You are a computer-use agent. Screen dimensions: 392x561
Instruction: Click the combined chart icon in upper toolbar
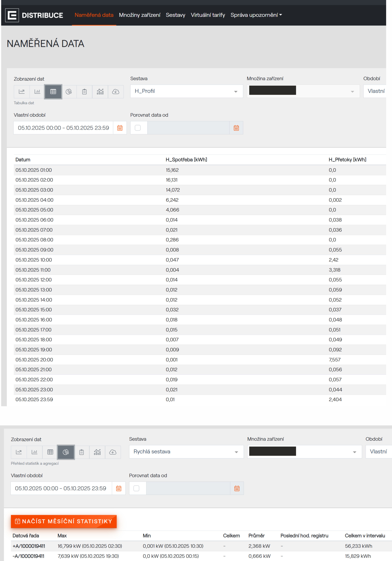[100, 92]
